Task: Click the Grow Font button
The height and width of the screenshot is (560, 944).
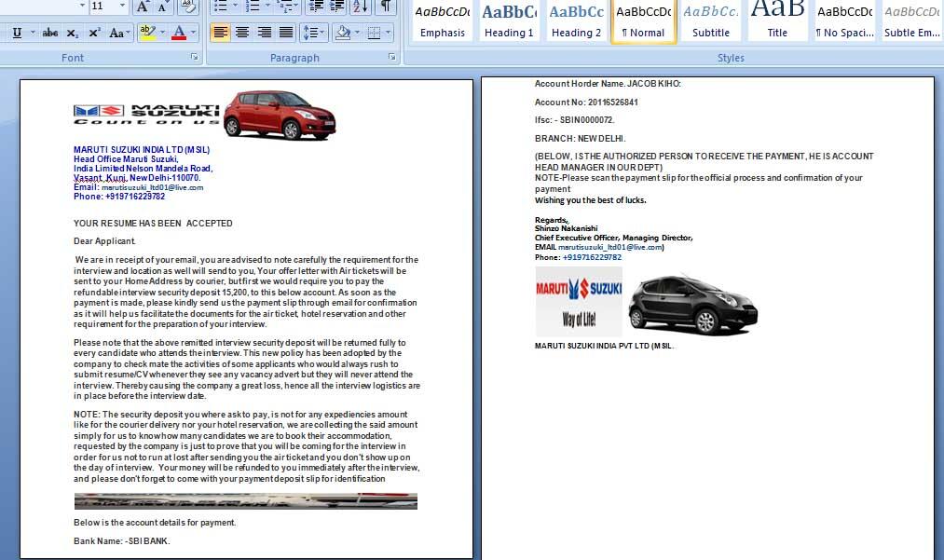Action: click(x=142, y=7)
